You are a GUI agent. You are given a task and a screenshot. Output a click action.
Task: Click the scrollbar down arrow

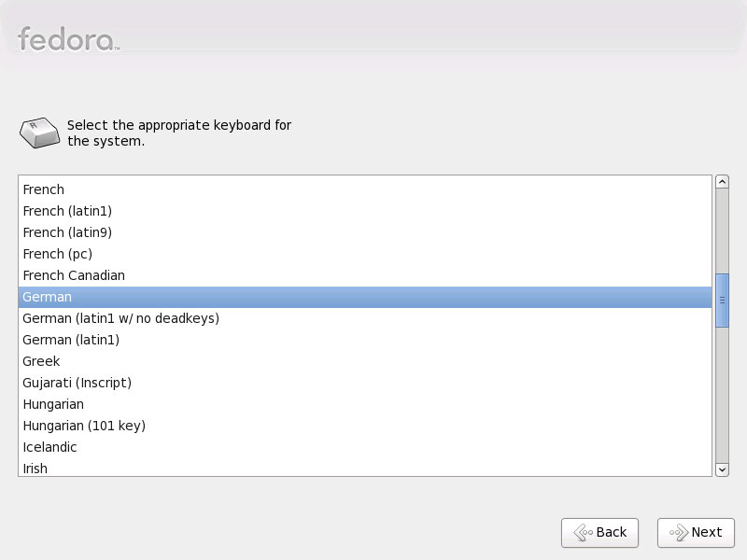pyautogui.click(x=722, y=469)
